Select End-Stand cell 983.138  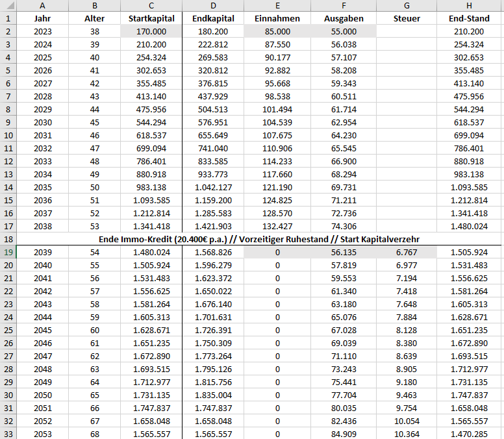(x=469, y=175)
